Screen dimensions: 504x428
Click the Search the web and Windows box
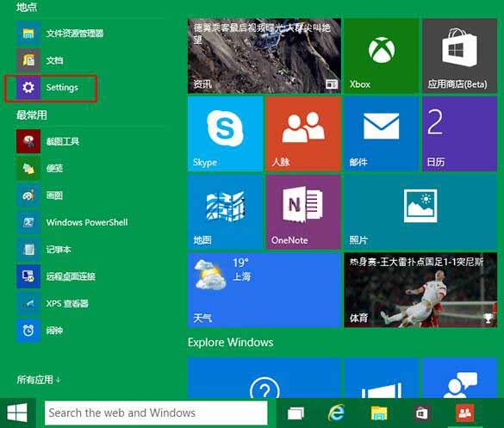click(156, 412)
